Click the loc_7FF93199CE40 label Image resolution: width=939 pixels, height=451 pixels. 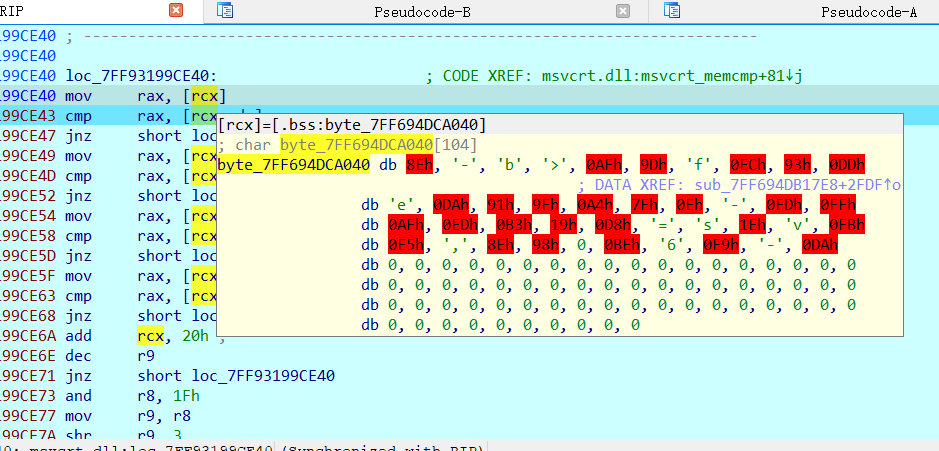138,76
